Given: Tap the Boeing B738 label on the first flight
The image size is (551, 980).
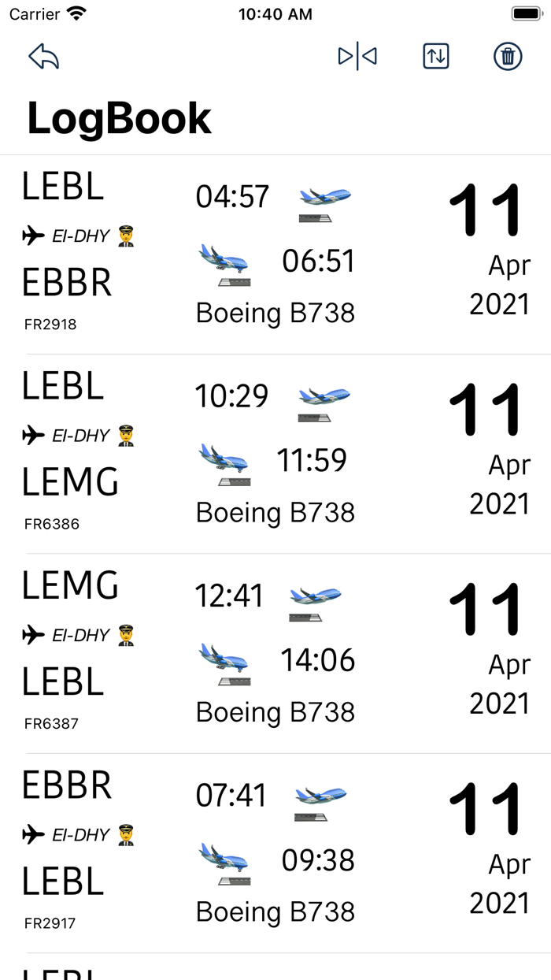Looking at the screenshot, I should 275,313.
